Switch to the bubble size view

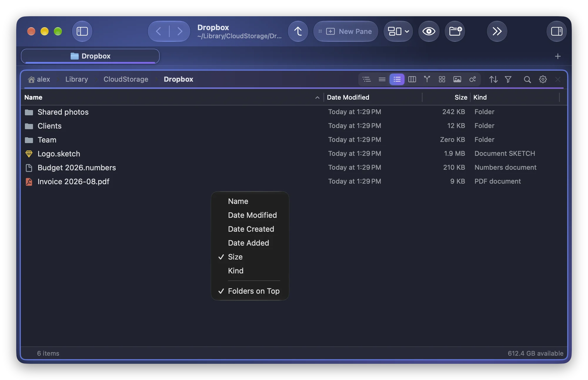tap(472, 79)
